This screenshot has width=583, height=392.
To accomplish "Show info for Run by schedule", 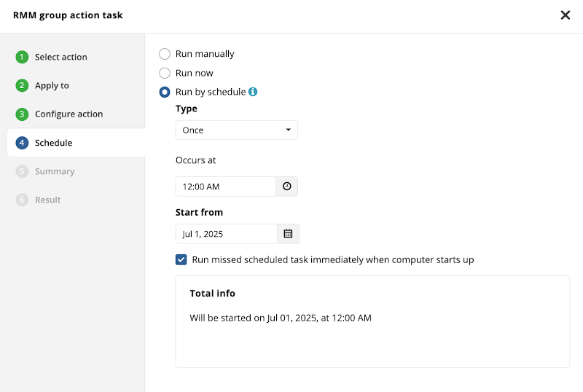I will 253,92.
